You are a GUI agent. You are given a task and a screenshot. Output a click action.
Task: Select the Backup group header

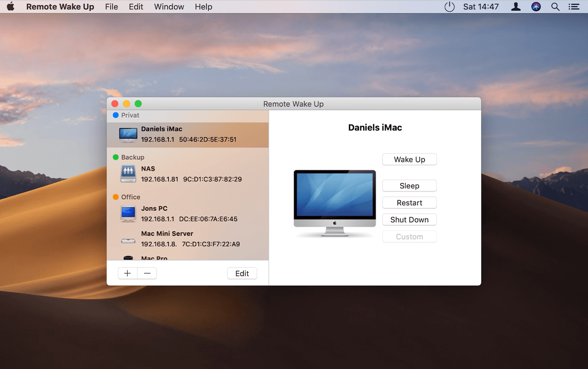pos(133,157)
